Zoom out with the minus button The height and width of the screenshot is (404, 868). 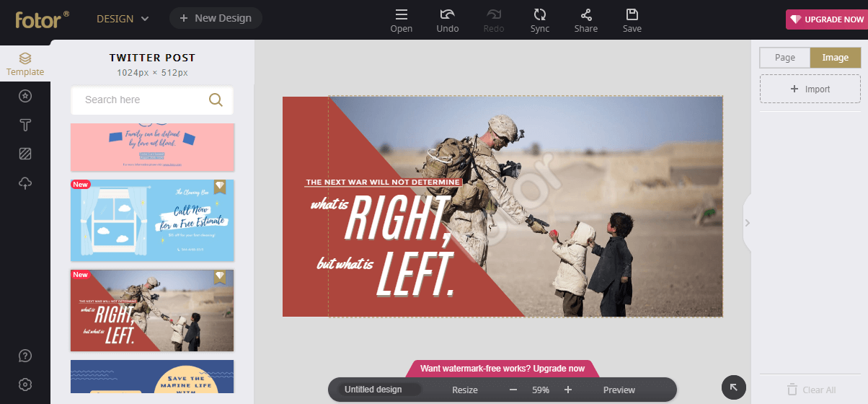[513, 390]
